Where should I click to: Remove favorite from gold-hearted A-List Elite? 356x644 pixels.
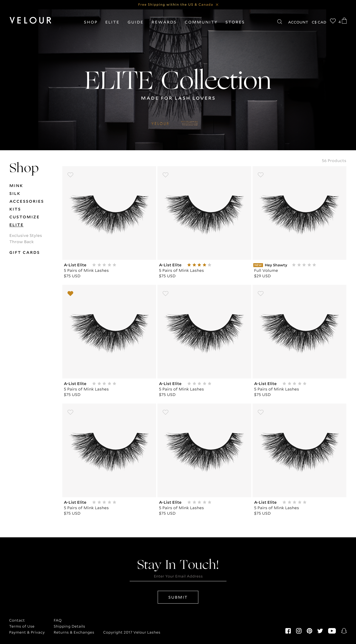(x=70, y=293)
